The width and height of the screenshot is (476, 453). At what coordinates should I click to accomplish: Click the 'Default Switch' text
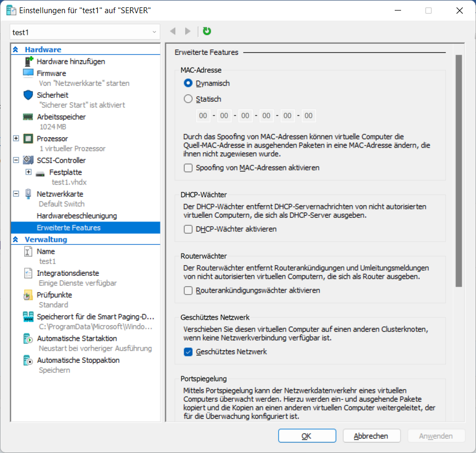(62, 204)
